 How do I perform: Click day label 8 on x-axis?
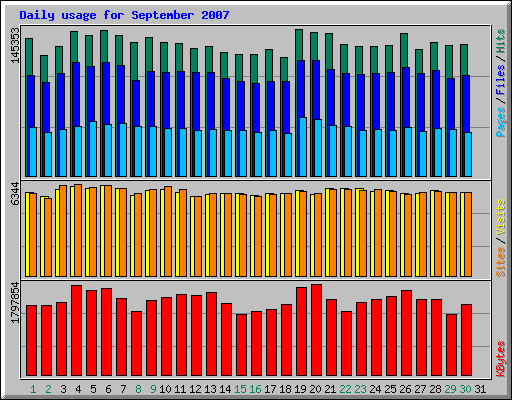(138, 389)
